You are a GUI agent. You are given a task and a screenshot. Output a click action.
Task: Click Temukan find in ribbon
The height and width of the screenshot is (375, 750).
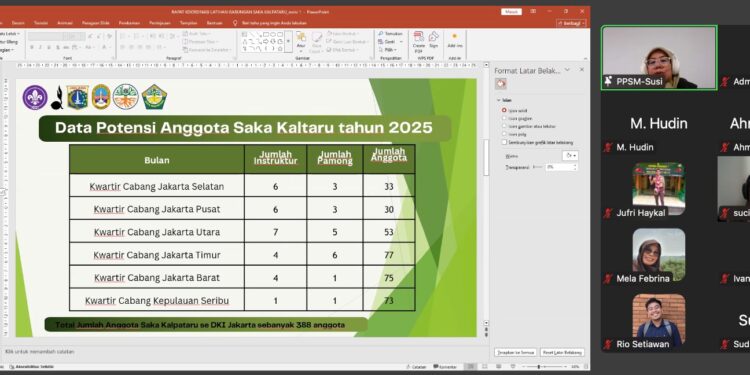[390, 34]
